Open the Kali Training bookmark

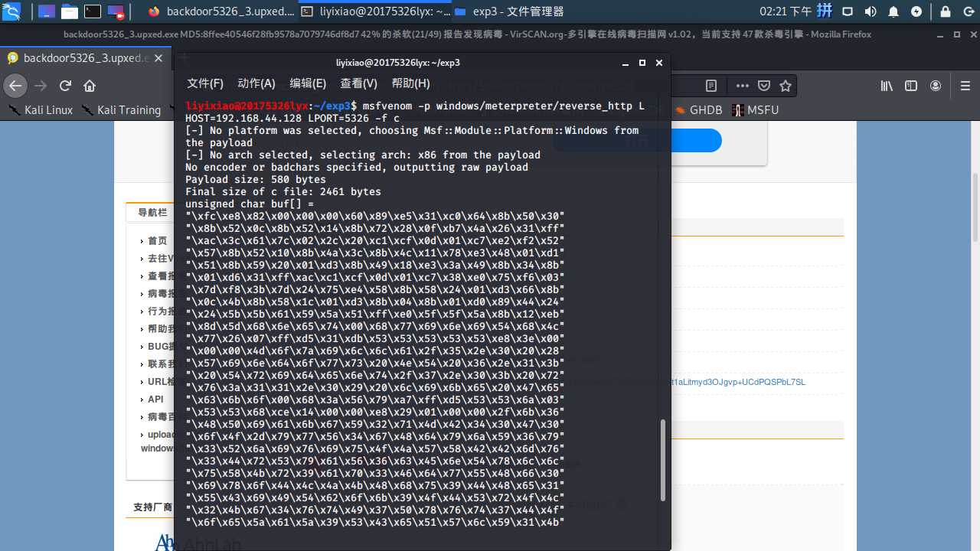(x=122, y=110)
